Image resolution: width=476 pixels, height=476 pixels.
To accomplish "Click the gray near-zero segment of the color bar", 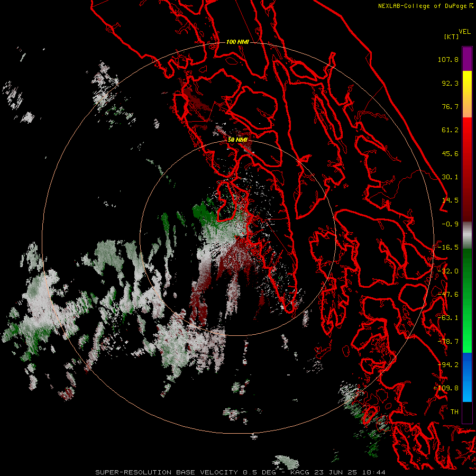I will (x=467, y=235).
